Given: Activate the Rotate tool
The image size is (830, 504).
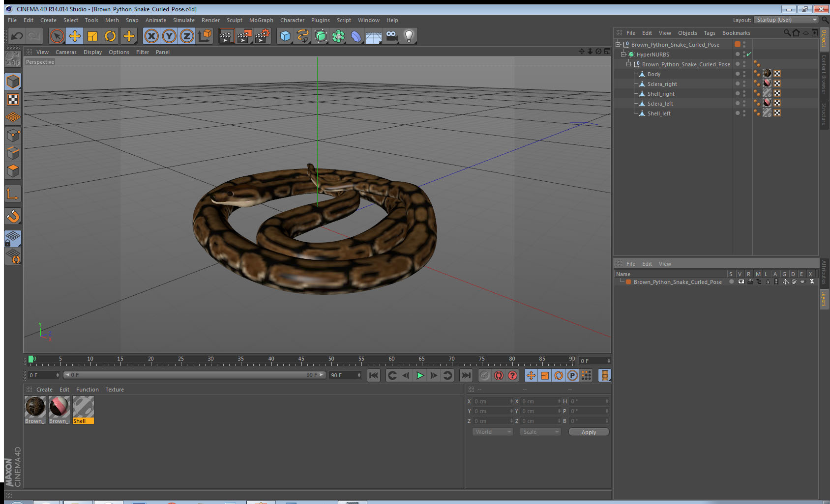Looking at the screenshot, I should click(110, 36).
